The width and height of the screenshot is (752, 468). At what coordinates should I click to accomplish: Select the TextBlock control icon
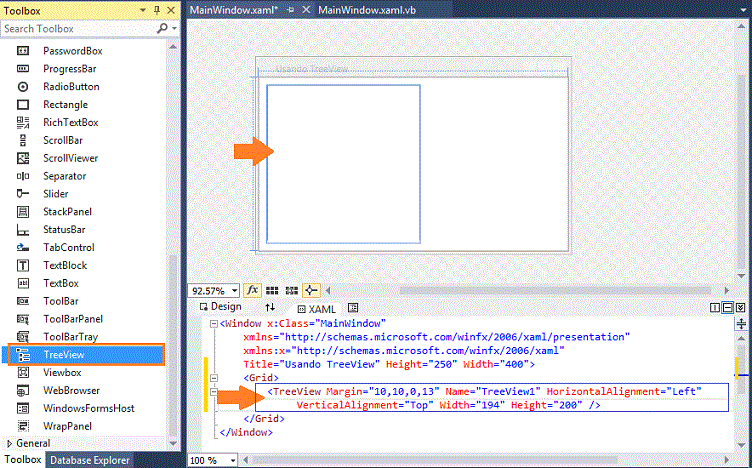(x=23, y=265)
